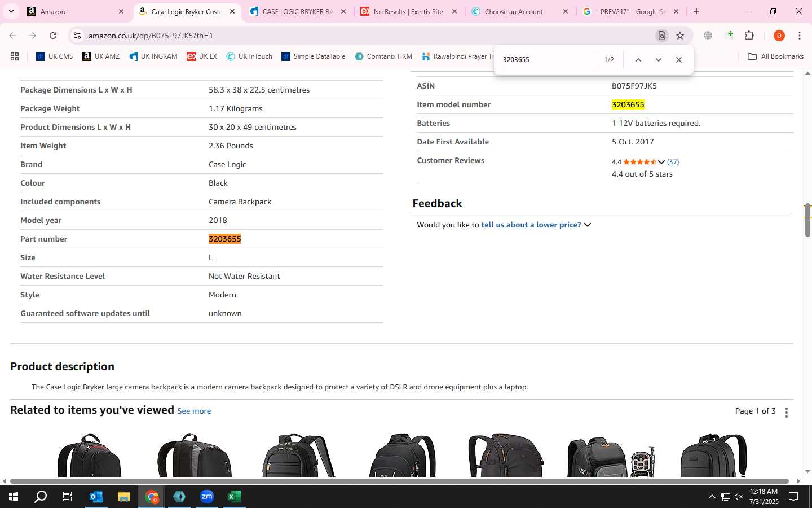
Task: Open the tab search dropdown
Action: coord(11,11)
